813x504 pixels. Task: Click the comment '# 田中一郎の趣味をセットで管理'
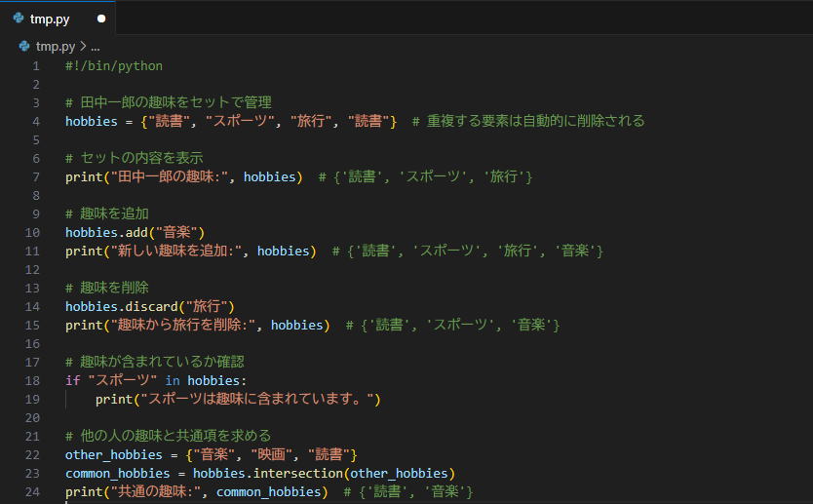coord(169,102)
